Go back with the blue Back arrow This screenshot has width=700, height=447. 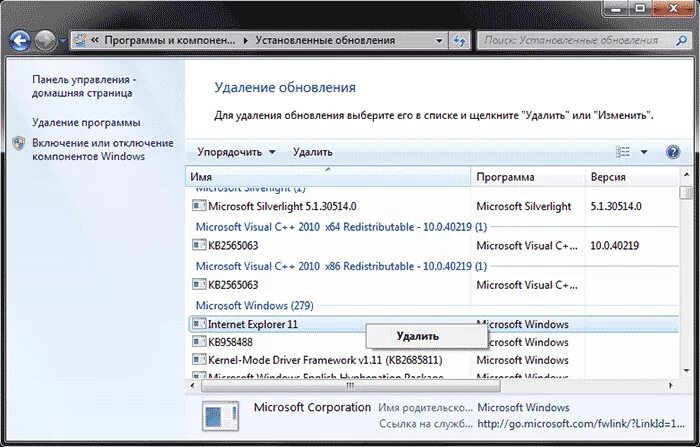pos(20,41)
